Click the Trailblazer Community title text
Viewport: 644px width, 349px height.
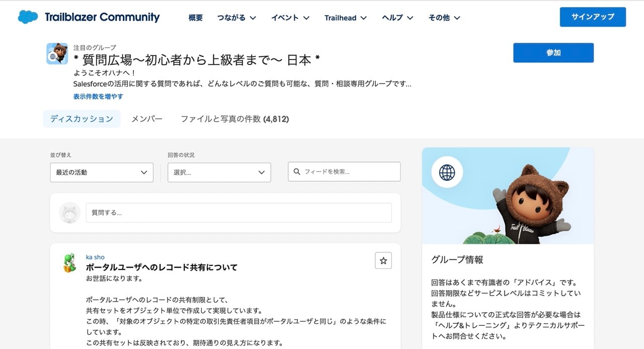(x=102, y=17)
